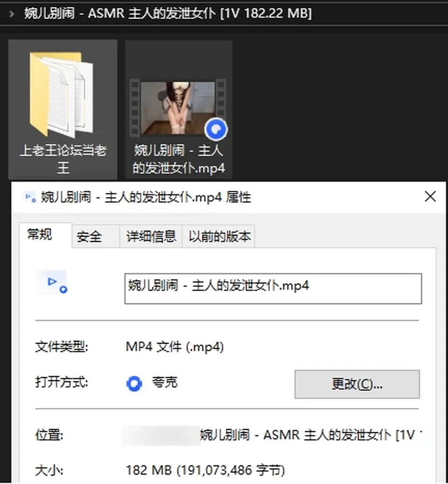Click the Quark badge on video thumbnail
Viewport: 448px width, 484px height.
216,129
